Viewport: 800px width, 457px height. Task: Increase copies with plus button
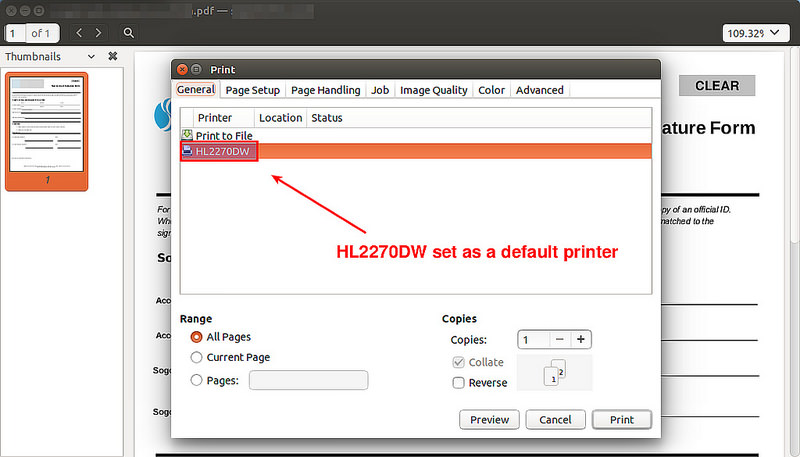pyautogui.click(x=581, y=339)
